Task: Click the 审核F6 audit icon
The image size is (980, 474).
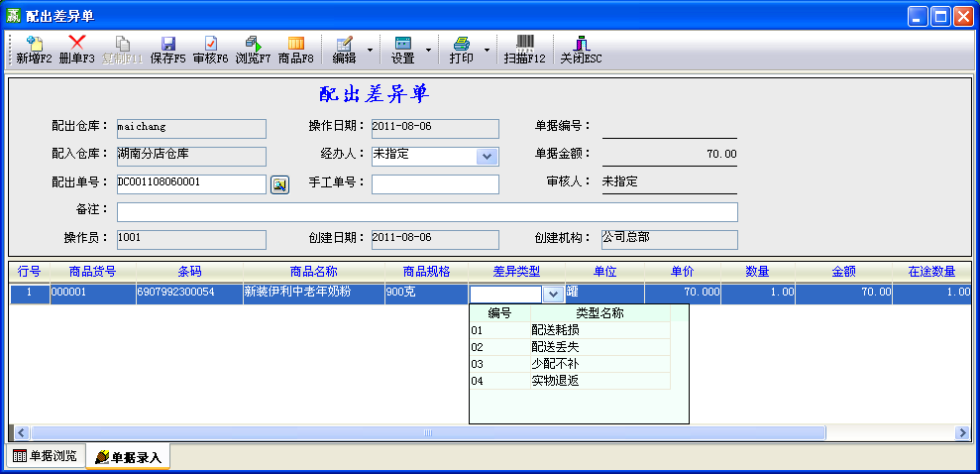Action: click(211, 44)
